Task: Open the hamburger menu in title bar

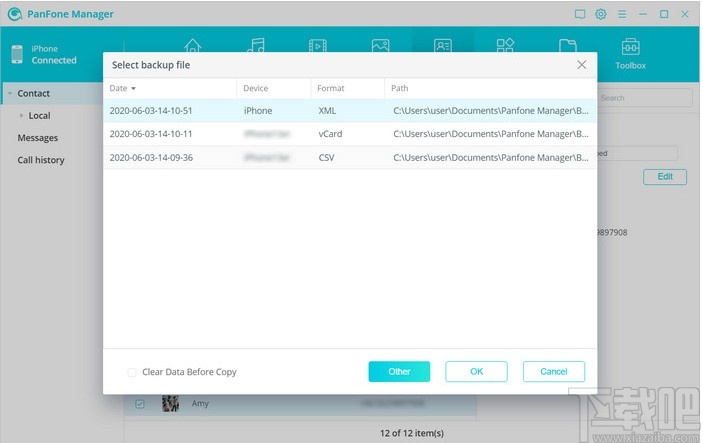Action: (x=622, y=14)
